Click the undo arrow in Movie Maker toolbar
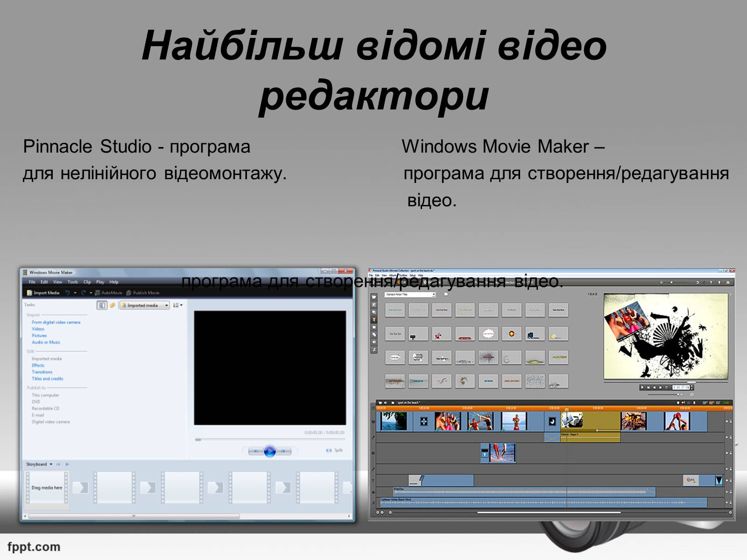The height and width of the screenshot is (560, 747). coord(67,293)
